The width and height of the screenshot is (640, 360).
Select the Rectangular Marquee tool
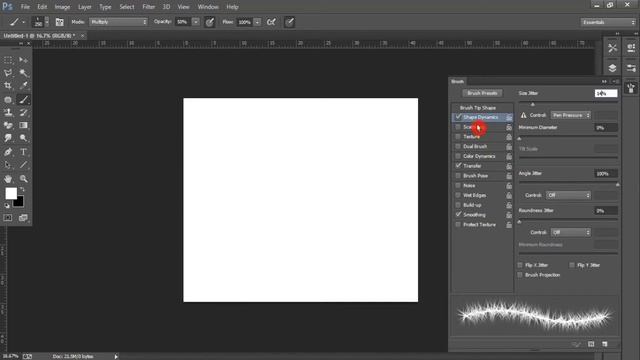pos(8,60)
